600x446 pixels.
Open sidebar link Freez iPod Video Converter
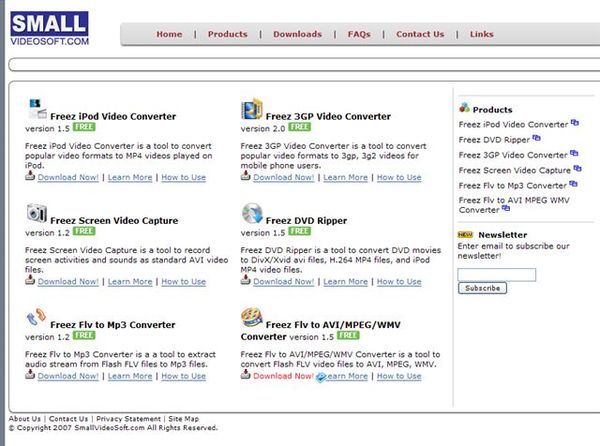point(513,124)
